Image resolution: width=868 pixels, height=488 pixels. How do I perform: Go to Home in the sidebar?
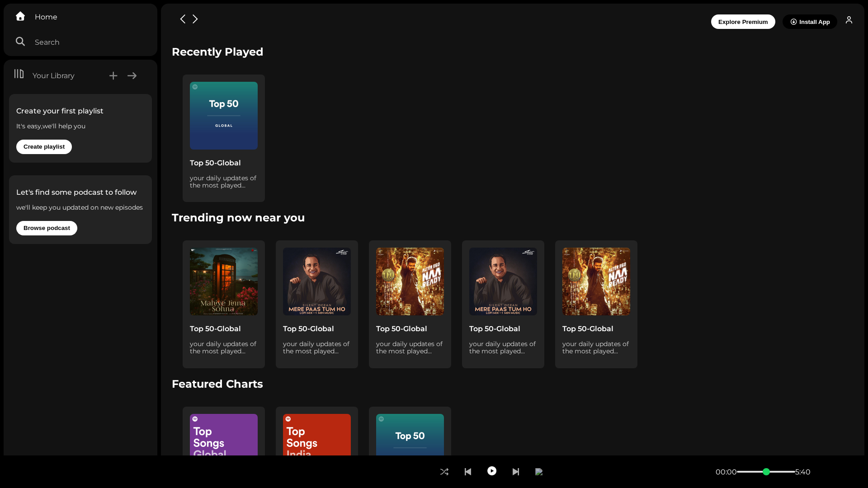pos(37,17)
